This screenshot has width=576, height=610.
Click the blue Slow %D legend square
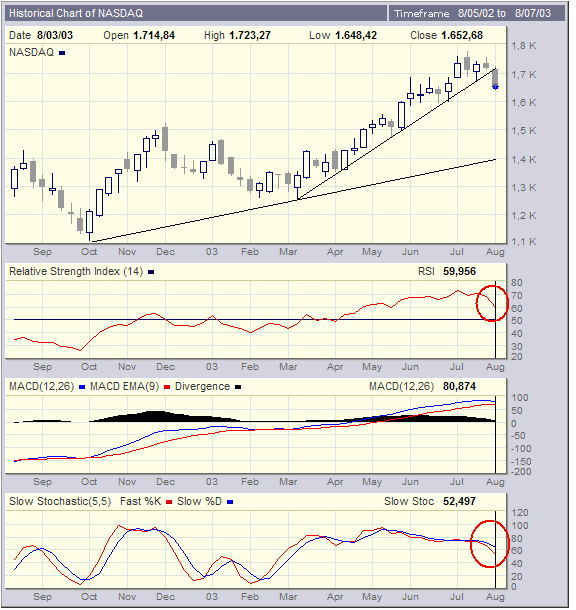[230, 502]
